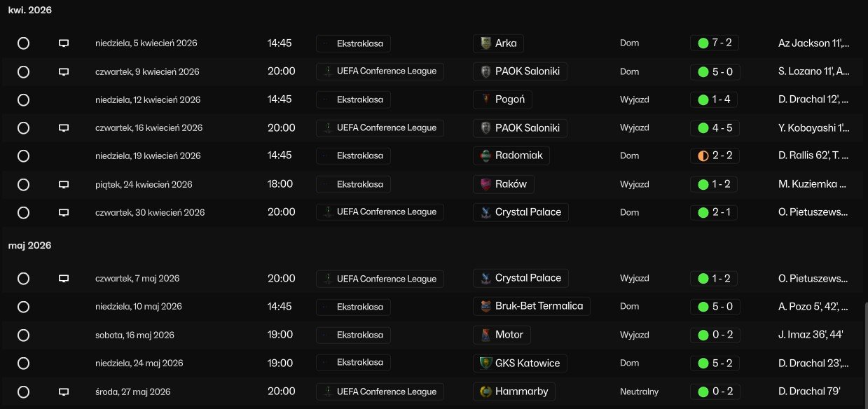868x409 pixels.
Task: Click the half-orange draw indicator next to 2 - 2
Action: click(x=703, y=155)
